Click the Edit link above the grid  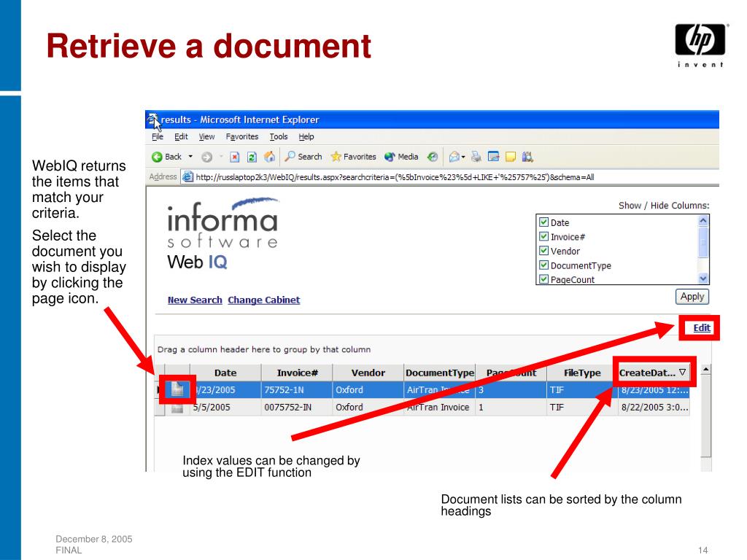coord(702,327)
